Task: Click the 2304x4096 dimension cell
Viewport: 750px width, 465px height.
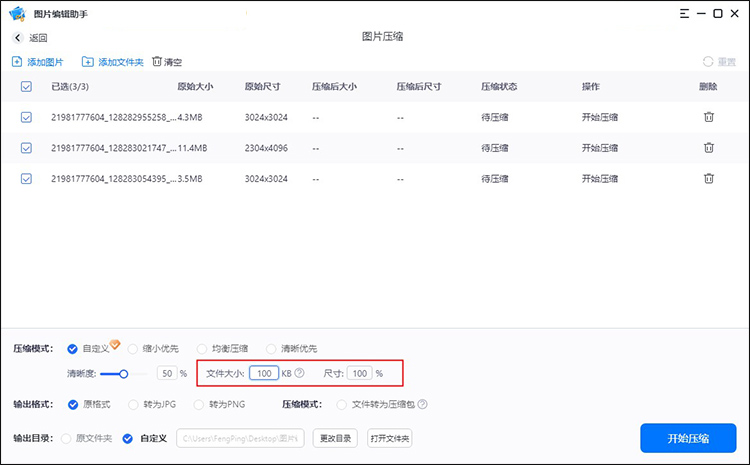Action: [266, 148]
